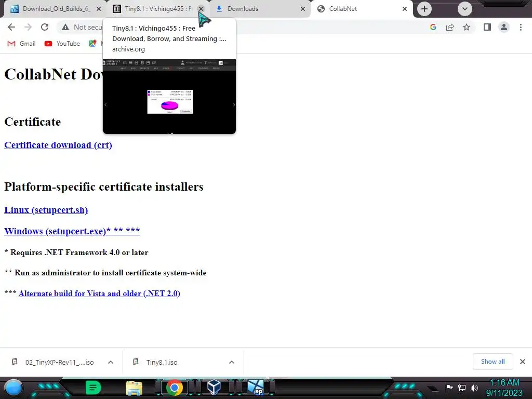532x399 pixels.
Task: Click the network icon in system tray
Action: pos(462,388)
